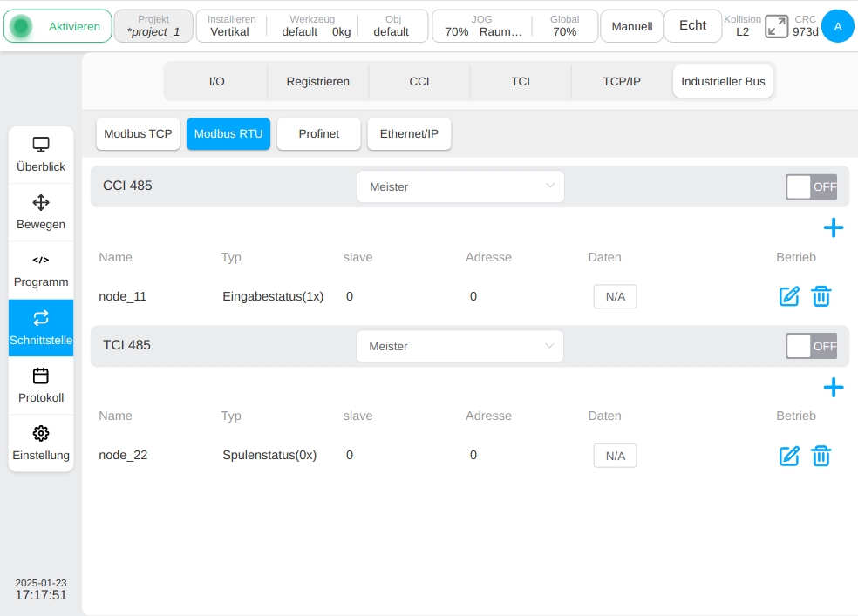
Task: Click the date 2025-01-23
Action: (x=41, y=583)
